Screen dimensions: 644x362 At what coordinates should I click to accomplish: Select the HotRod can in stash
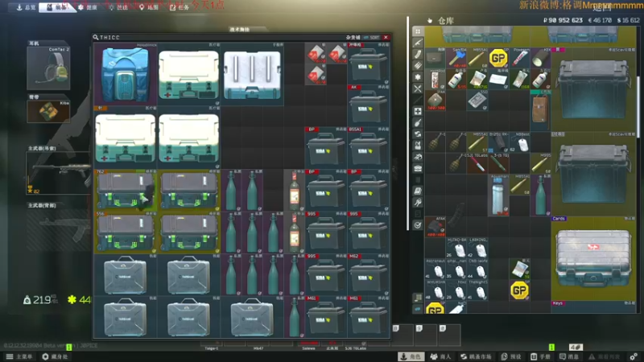(x=435, y=79)
